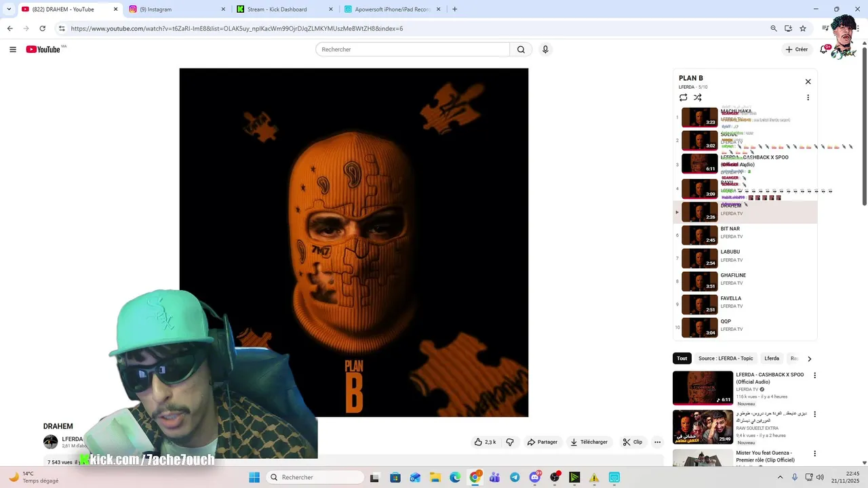Click the taskbar Rechercher search box

tap(315, 477)
